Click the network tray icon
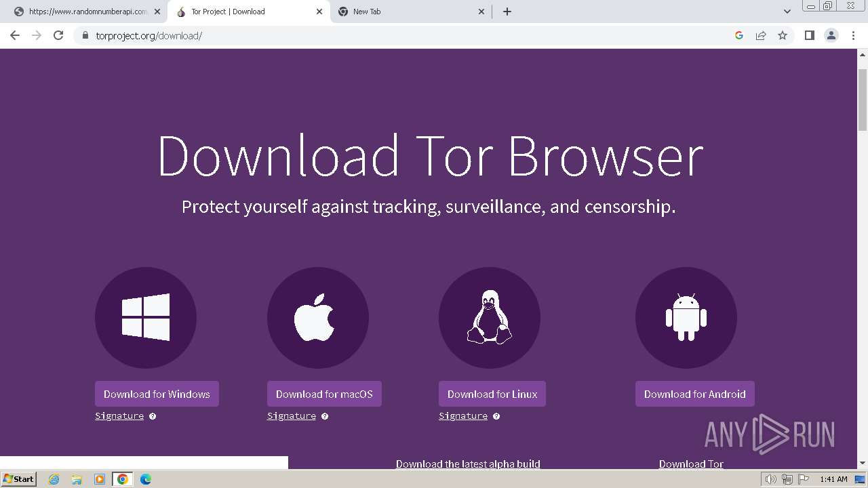The height and width of the screenshot is (488, 868). (787, 479)
